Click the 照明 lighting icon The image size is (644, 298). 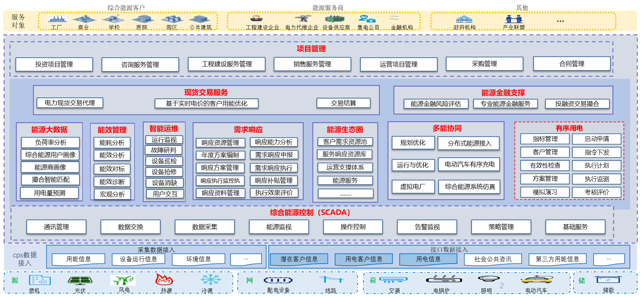tap(489, 280)
